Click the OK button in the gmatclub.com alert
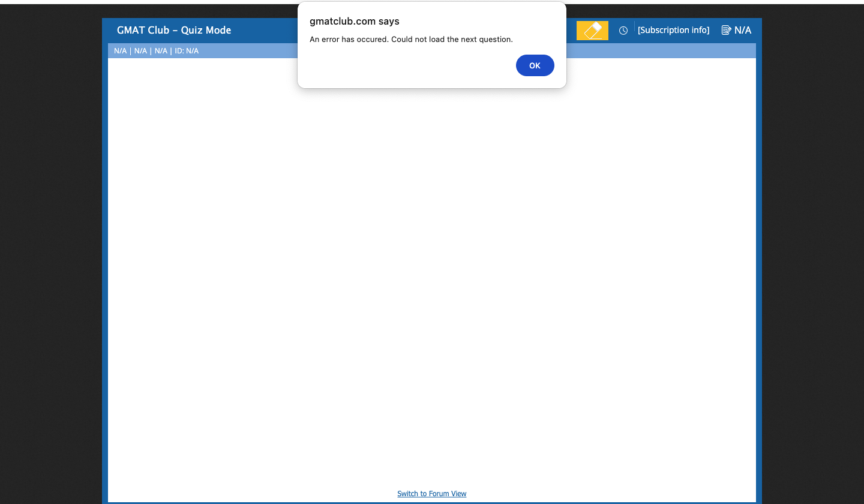864x504 pixels. (x=535, y=65)
